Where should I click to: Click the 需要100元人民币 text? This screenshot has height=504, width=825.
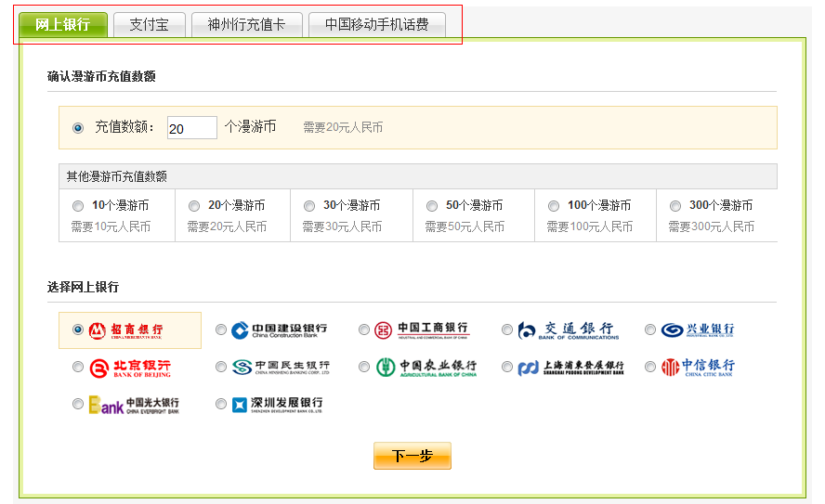click(x=589, y=226)
